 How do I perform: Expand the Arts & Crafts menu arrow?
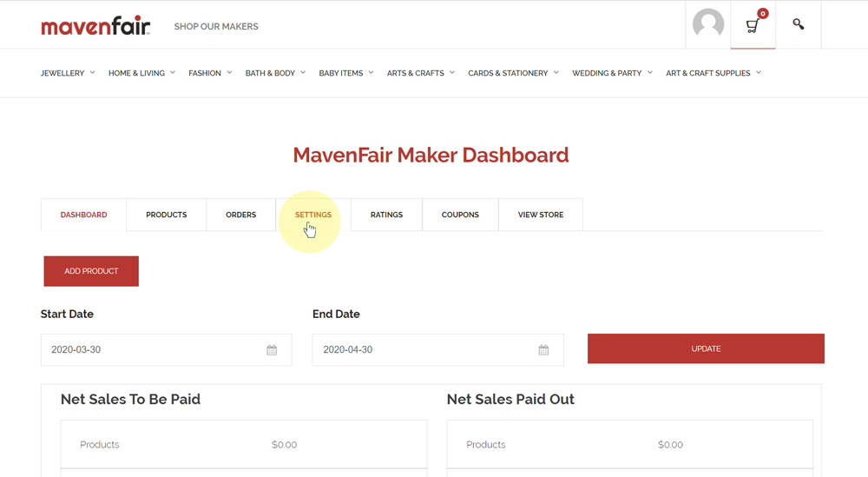tap(452, 72)
